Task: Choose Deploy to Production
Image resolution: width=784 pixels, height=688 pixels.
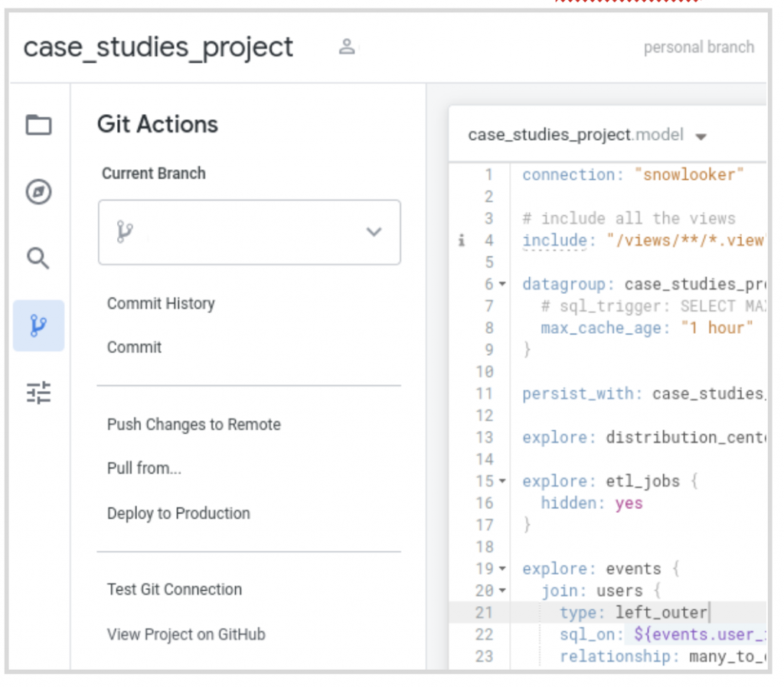Action: tap(178, 514)
